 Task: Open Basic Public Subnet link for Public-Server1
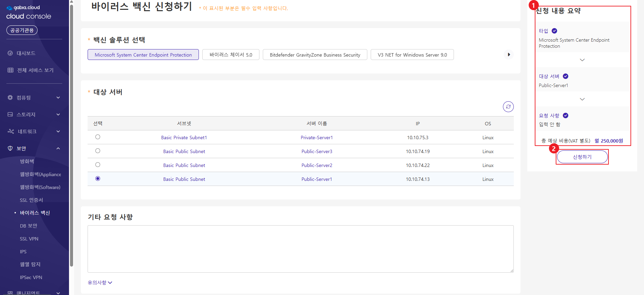pos(184,179)
